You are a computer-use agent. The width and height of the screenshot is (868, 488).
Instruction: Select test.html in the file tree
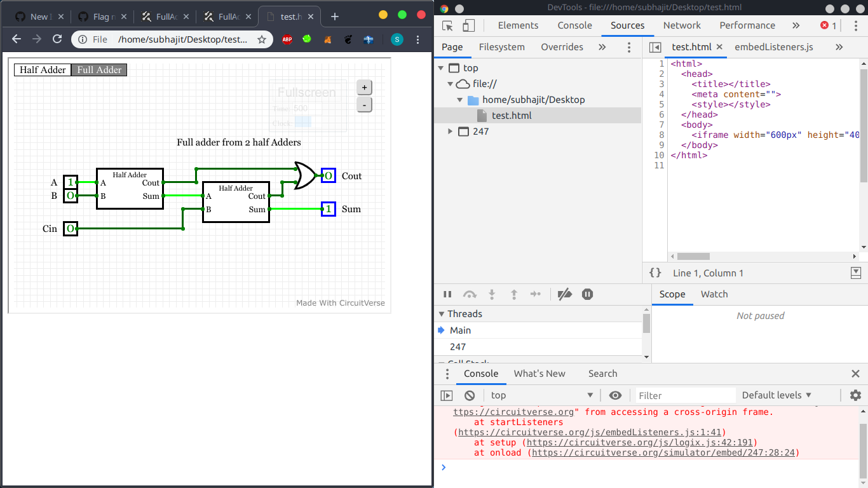point(538,116)
